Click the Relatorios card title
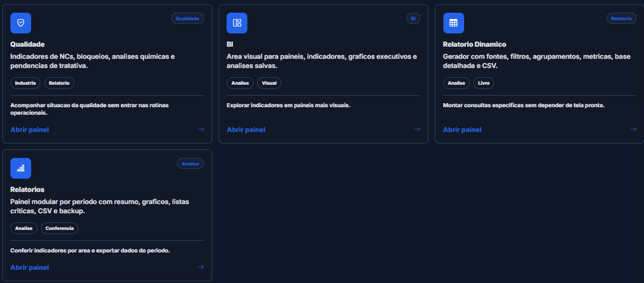Image resolution: width=644 pixels, height=283 pixels. pos(28,190)
